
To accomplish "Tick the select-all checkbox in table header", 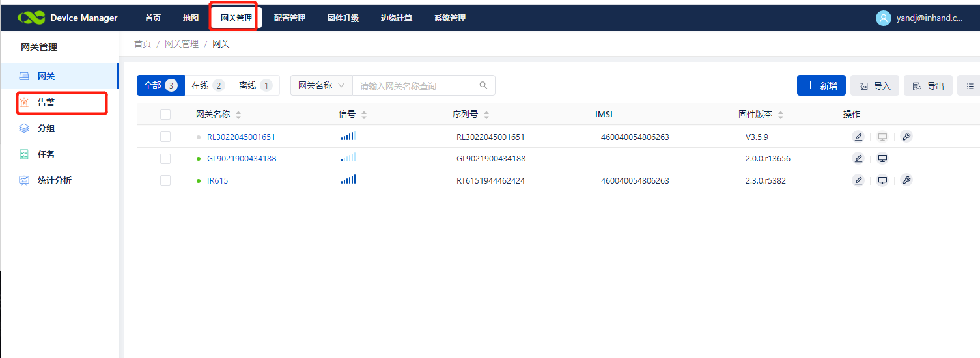I will 165,115.
